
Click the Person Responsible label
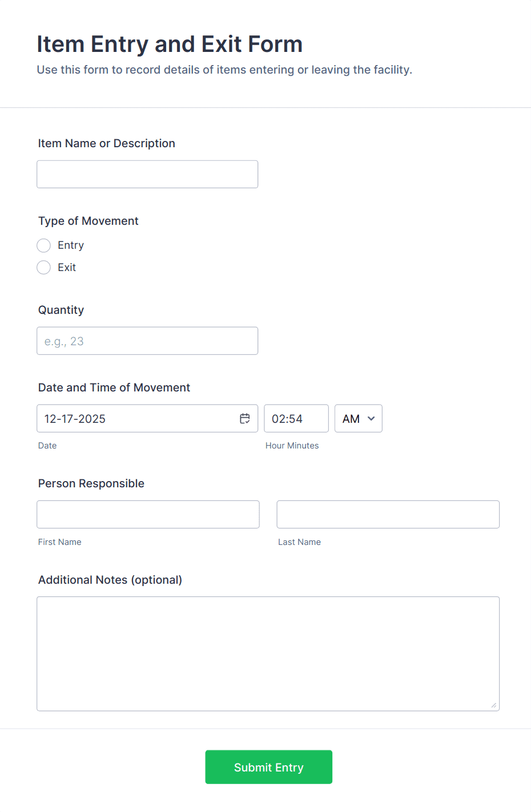[x=91, y=483]
